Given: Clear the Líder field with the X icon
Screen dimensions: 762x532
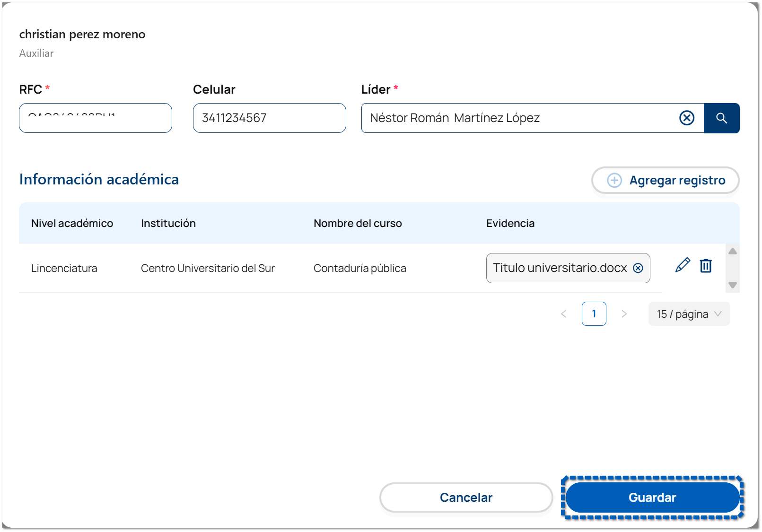Looking at the screenshot, I should 686,118.
